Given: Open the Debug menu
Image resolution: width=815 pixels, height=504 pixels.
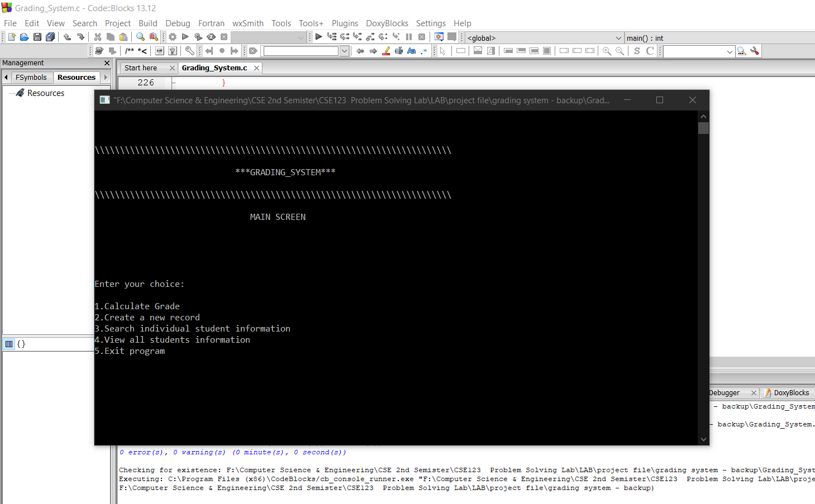Looking at the screenshot, I should pos(178,23).
